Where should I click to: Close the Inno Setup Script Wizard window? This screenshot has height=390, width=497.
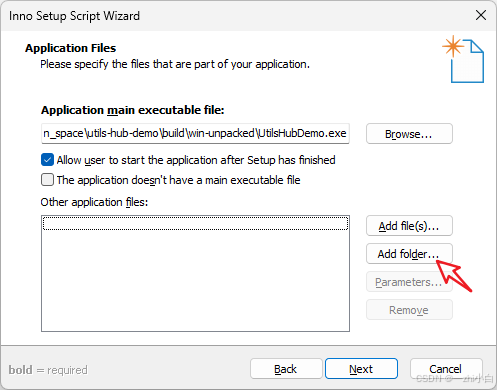point(481,15)
